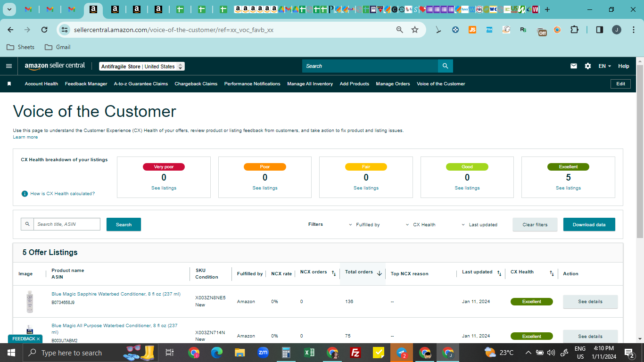The image size is (644, 362).
Task: Open the Zoom app in taskbar
Action: point(263,353)
